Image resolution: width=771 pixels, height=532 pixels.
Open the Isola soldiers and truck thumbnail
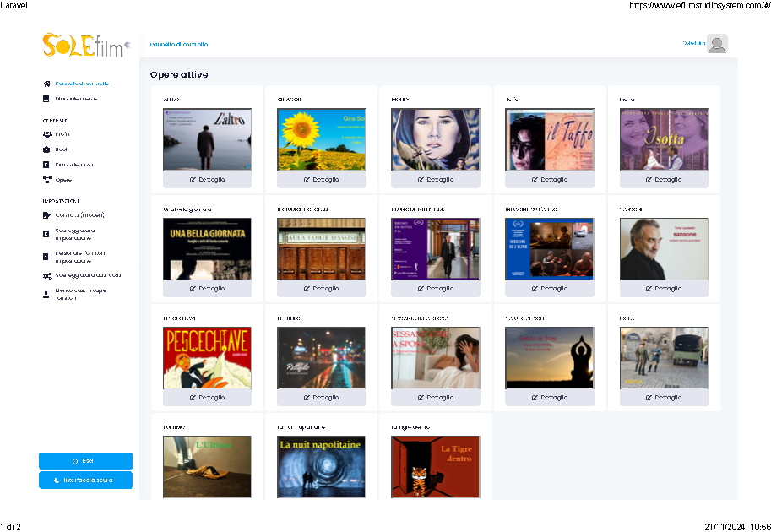(664, 358)
